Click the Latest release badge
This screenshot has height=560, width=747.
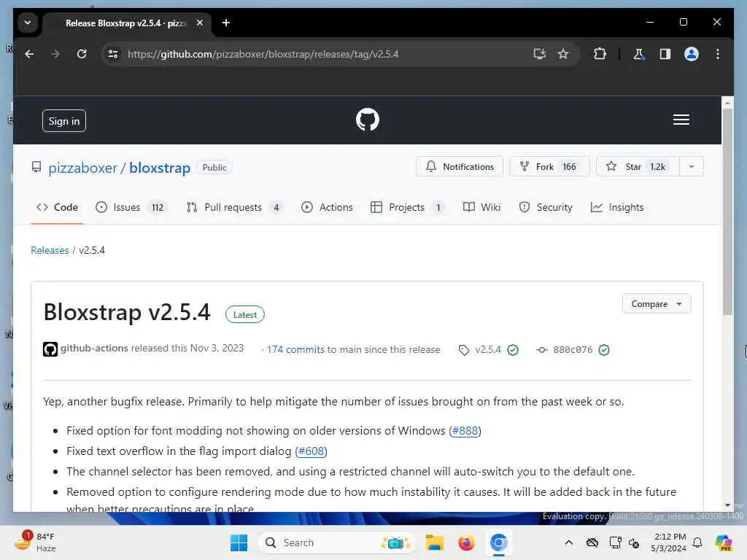tap(245, 315)
